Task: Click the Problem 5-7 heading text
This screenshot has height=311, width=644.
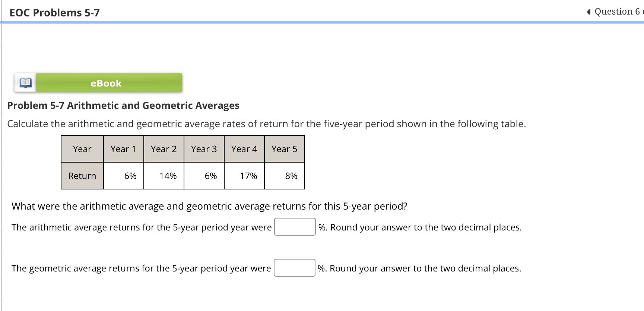Action: pos(123,106)
